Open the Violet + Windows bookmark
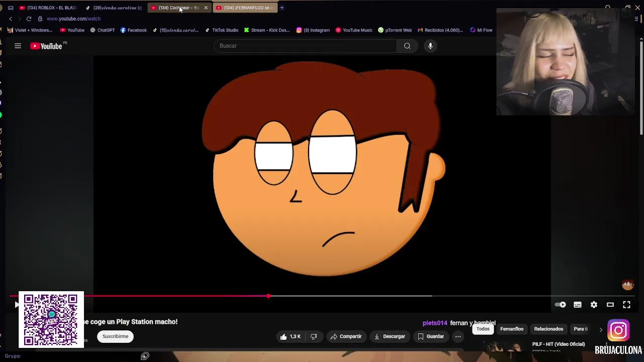The height and width of the screenshot is (362, 644). [30, 30]
